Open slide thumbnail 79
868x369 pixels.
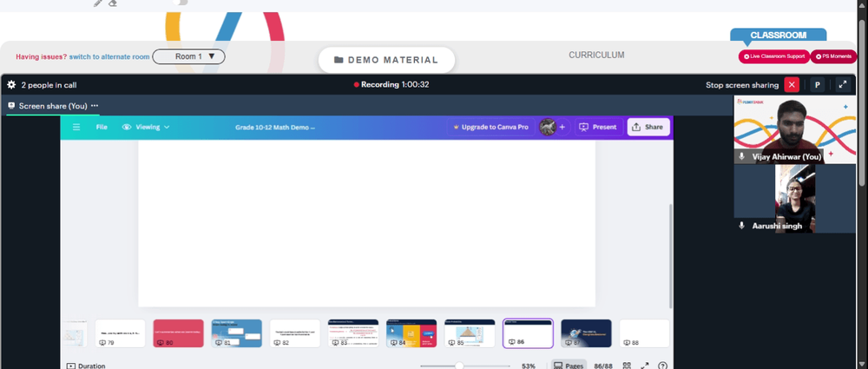coord(120,333)
